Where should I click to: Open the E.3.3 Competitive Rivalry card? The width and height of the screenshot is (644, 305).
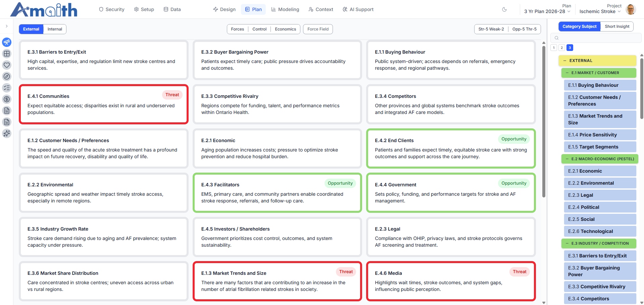coord(277,104)
